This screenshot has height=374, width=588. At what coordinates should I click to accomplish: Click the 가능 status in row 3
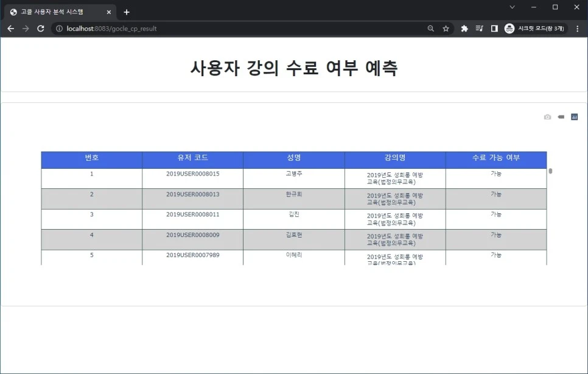496,214
